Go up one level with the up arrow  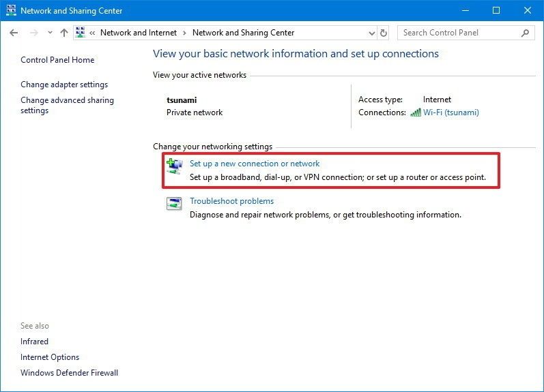64,33
